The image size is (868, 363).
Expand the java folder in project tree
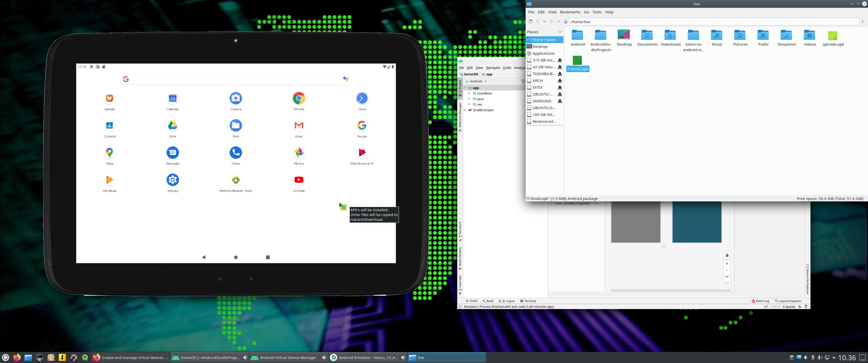[x=469, y=99]
